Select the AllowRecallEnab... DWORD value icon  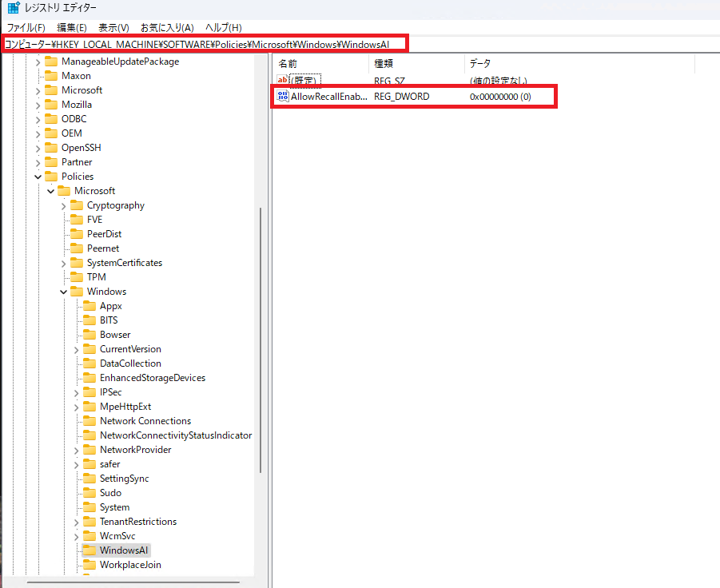[x=283, y=96]
